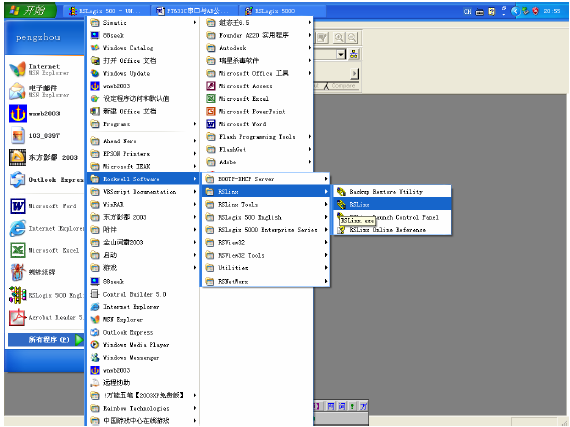The image size is (570, 427).
Task: Click All Programs button
Action: pos(46,340)
